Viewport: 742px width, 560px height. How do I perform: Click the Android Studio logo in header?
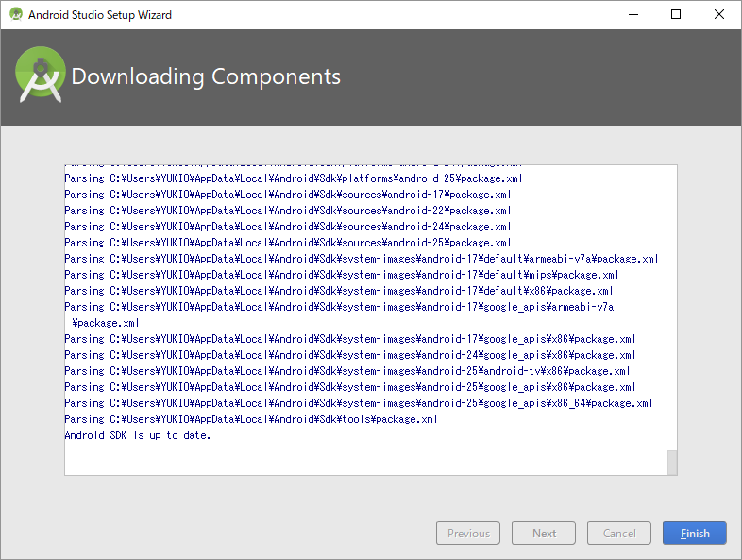coord(40,77)
